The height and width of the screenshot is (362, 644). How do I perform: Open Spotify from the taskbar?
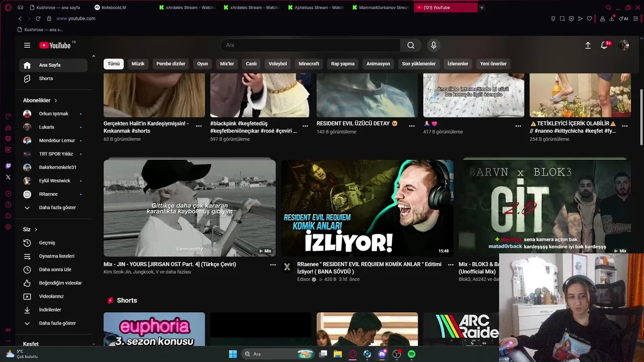pyautogui.click(x=412, y=354)
